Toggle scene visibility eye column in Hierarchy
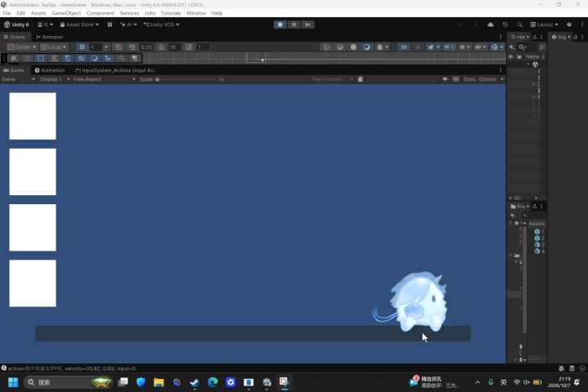Screen dimensions: 588x392 tap(511, 56)
